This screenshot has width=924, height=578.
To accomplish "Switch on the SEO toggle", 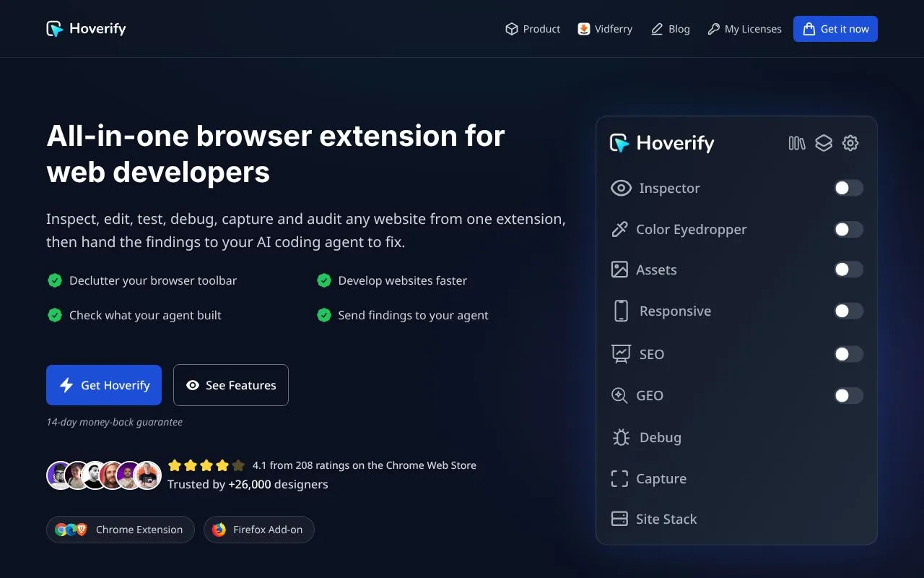I will 848,354.
